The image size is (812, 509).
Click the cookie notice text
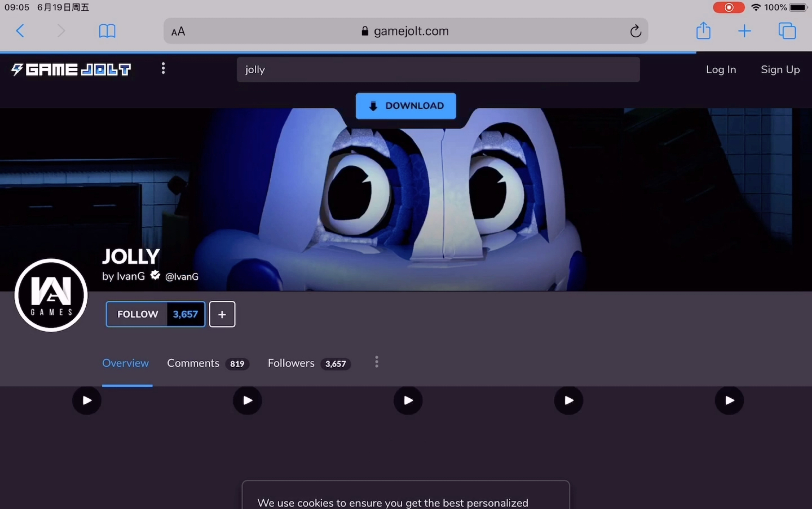(x=393, y=503)
